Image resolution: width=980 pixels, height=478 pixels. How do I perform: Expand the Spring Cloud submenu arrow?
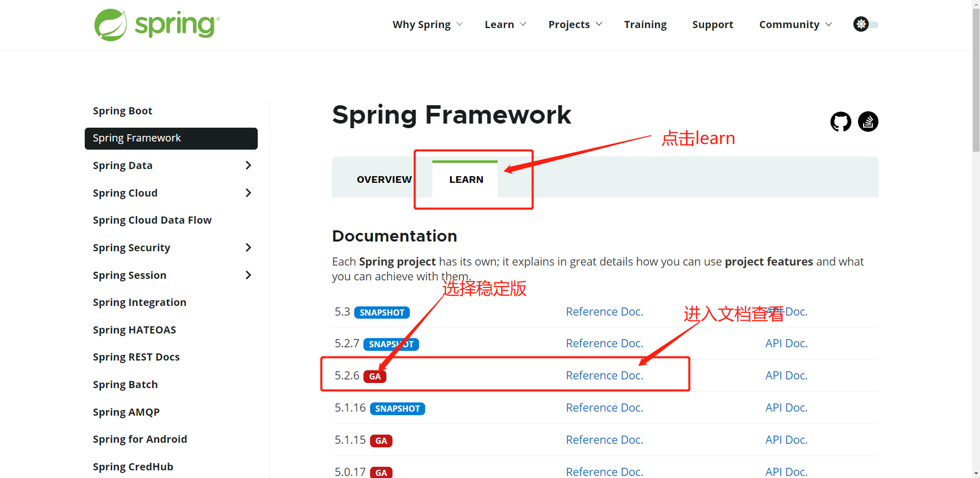pos(248,193)
